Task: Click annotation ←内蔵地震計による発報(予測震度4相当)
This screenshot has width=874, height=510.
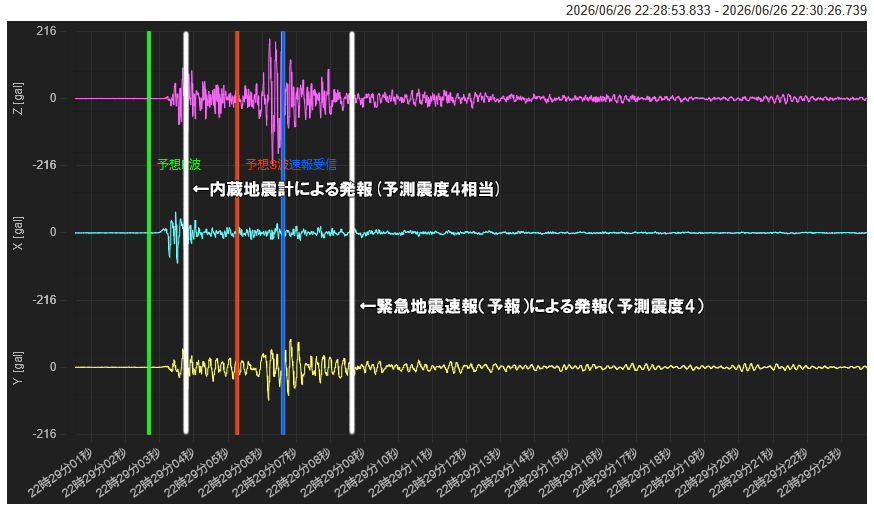Action: [x=346, y=190]
